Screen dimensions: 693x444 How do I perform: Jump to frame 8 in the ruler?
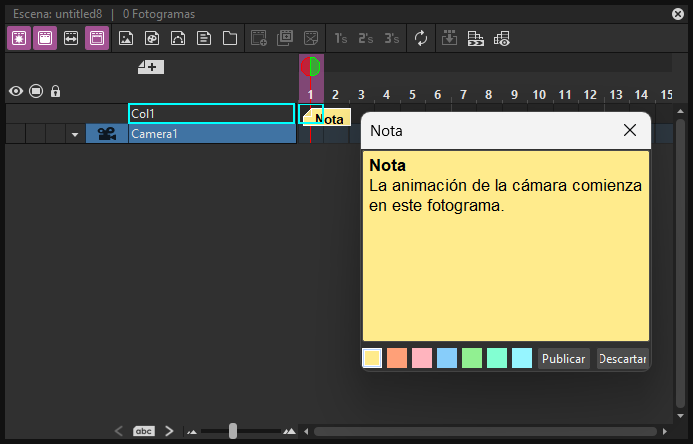pyautogui.click(x=488, y=95)
